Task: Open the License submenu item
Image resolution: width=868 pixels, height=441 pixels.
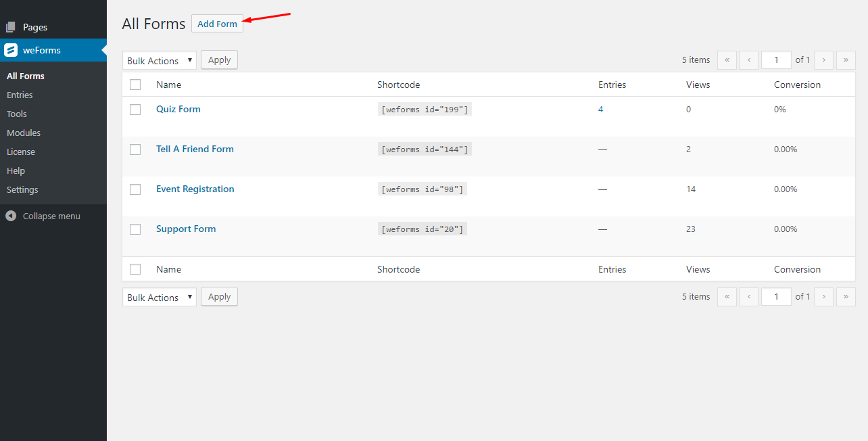Action: point(21,152)
